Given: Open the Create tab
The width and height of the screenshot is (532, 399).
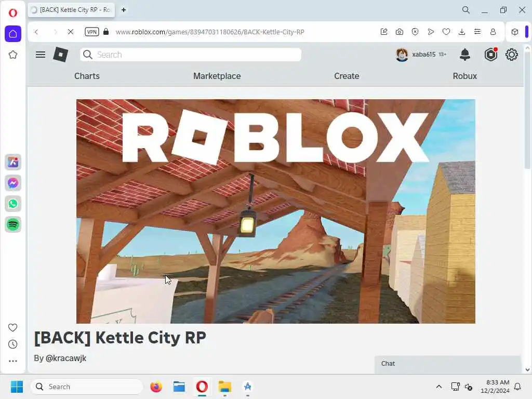Looking at the screenshot, I should [x=347, y=76].
